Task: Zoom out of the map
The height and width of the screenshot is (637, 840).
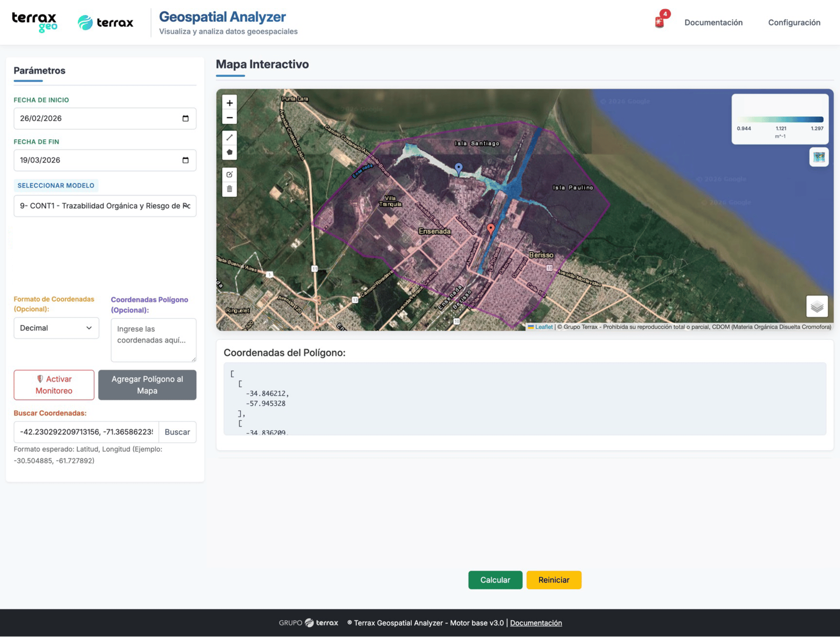Action: 229,118
